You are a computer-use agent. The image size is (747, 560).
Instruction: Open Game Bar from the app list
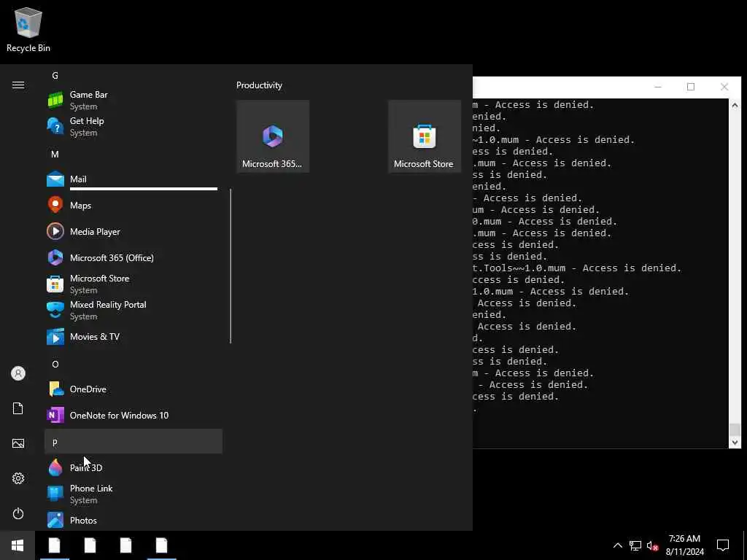(133, 101)
